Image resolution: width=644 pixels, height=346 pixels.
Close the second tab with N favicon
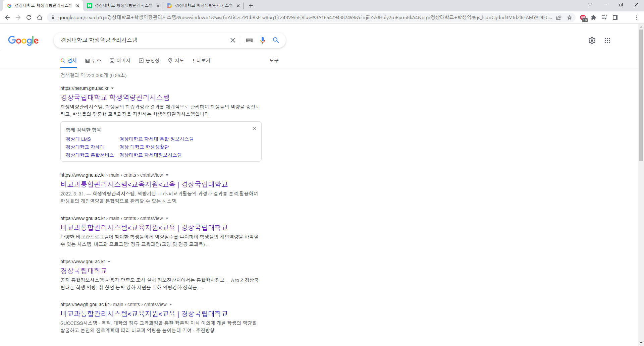pos(158,6)
